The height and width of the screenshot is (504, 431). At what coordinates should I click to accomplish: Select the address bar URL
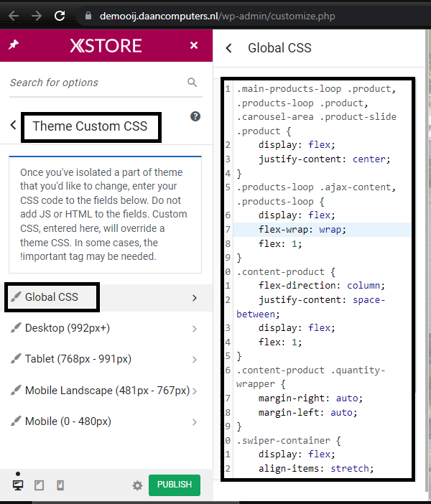tap(218, 16)
